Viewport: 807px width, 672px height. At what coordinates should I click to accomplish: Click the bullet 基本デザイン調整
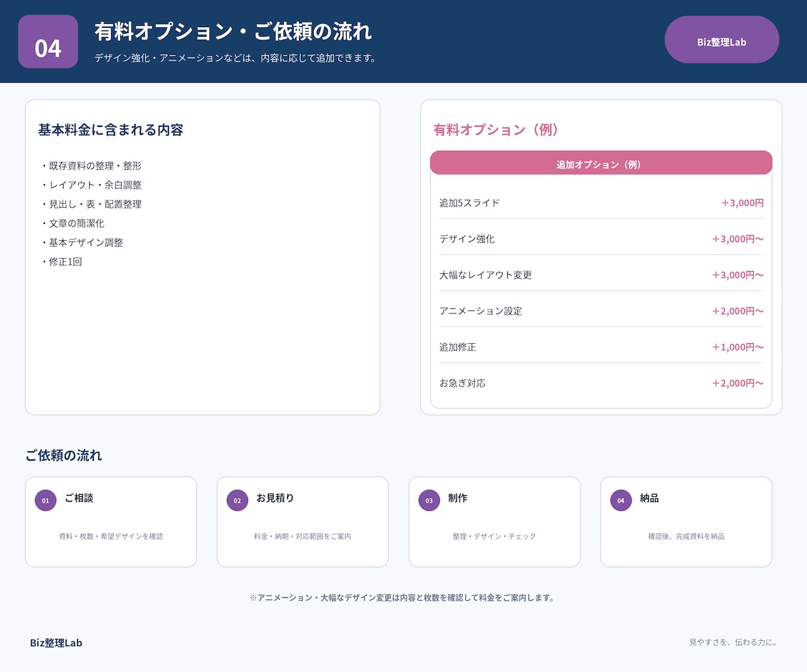(81, 242)
